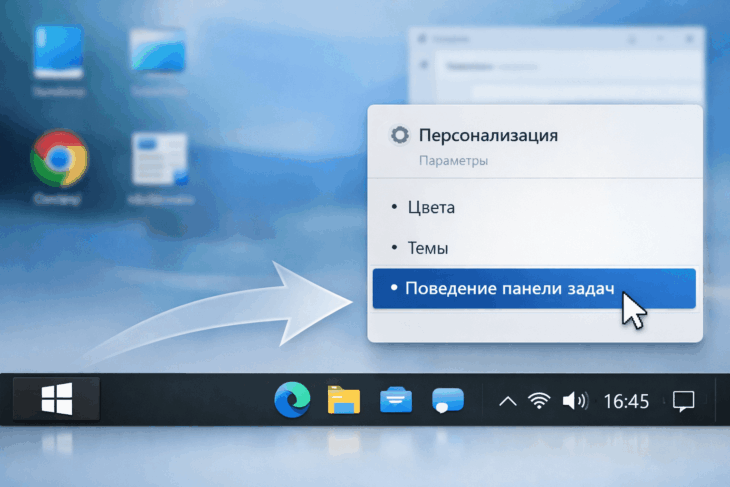This screenshot has width=730, height=487.
Task: Open the blue computer desktop icon
Action: pos(59,52)
